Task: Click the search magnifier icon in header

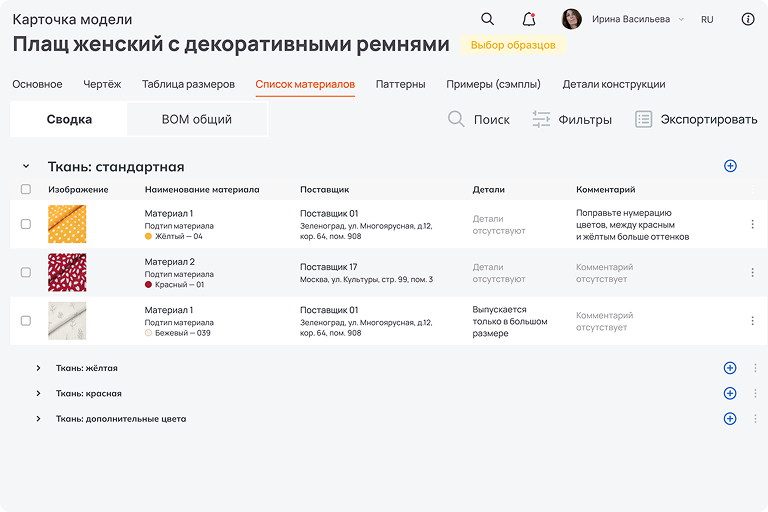Action: click(487, 19)
